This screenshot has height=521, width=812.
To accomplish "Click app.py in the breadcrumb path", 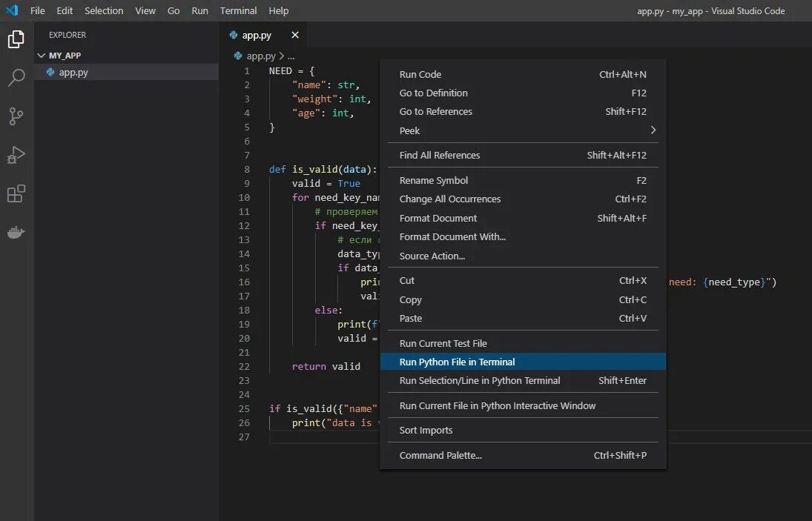I will click(x=261, y=56).
